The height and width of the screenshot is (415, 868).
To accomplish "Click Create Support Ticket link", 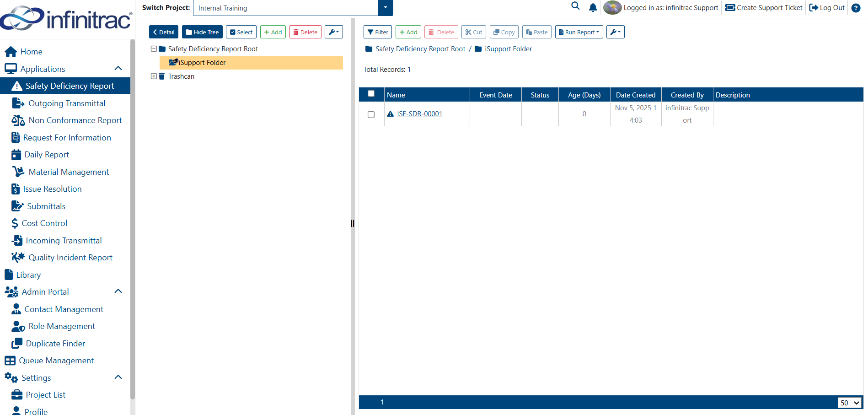I will coord(764,8).
